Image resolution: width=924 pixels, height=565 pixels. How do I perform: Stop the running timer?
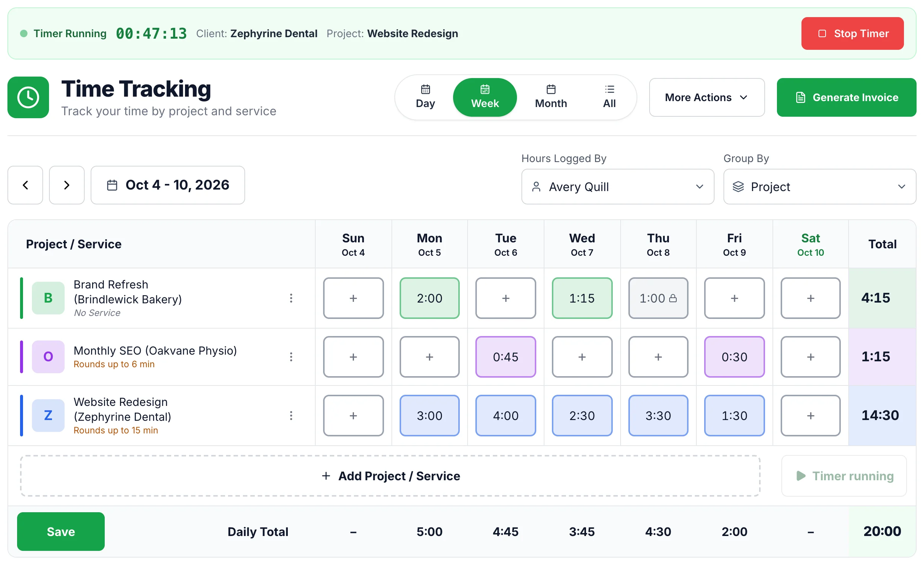852,33
